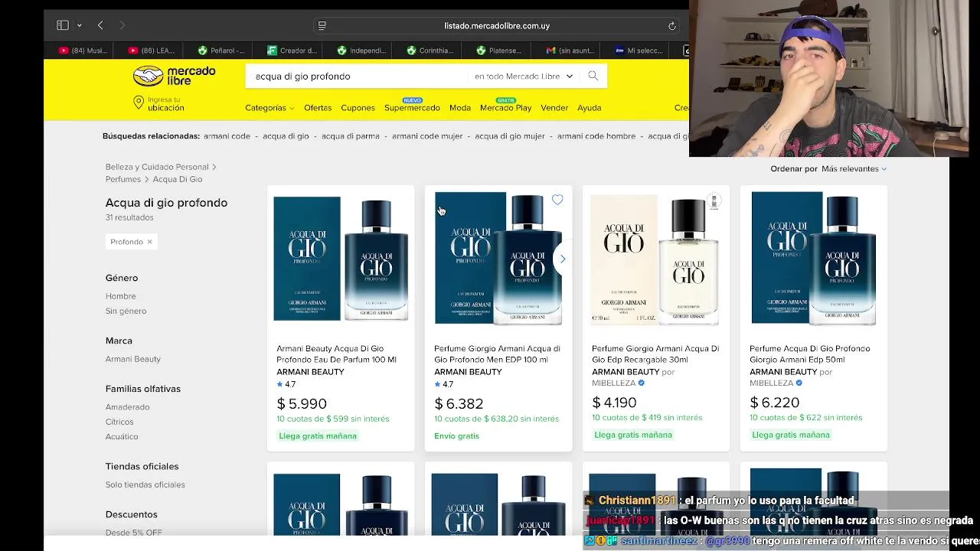
Task: Open the Ofertas menu item
Action: click(x=318, y=108)
